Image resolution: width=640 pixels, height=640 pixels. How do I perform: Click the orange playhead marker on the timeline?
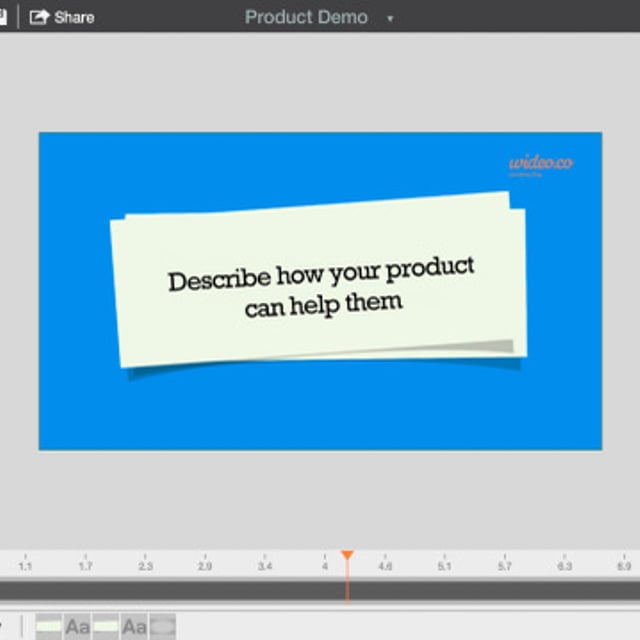click(347, 555)
